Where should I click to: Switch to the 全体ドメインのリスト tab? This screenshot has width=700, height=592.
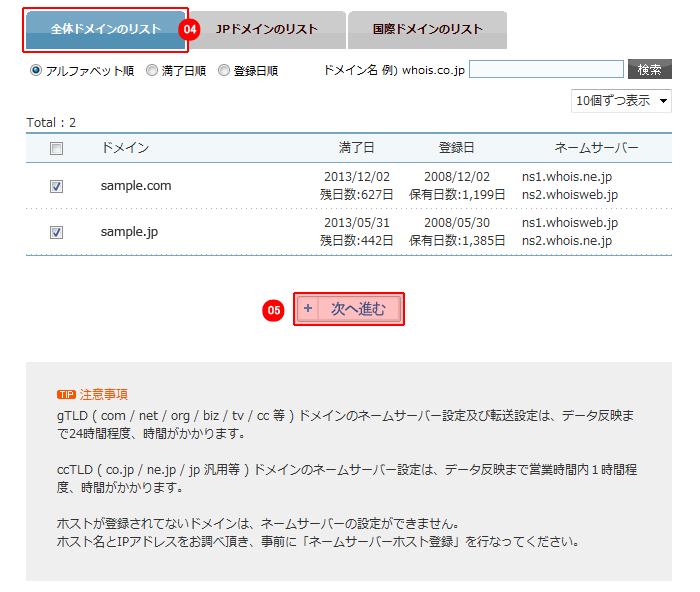tap(105, 30)
